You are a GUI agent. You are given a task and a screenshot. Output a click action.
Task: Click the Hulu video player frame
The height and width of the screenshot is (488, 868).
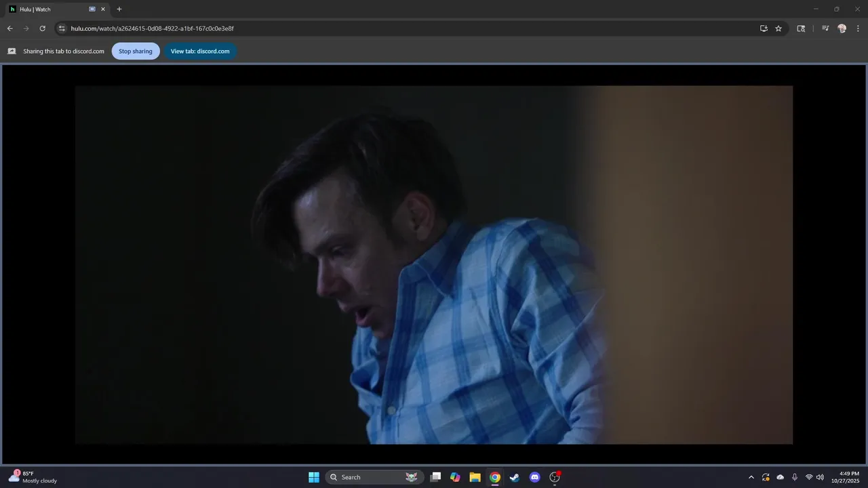click(434, 264)
